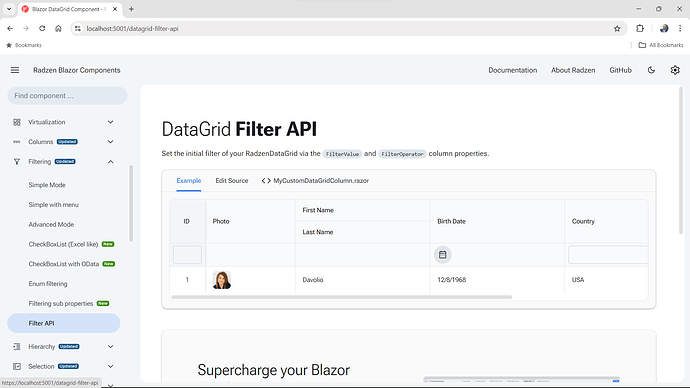Click the ID filter input field
690x388 pixels.
pyautogui.click(x=187, y=255)
